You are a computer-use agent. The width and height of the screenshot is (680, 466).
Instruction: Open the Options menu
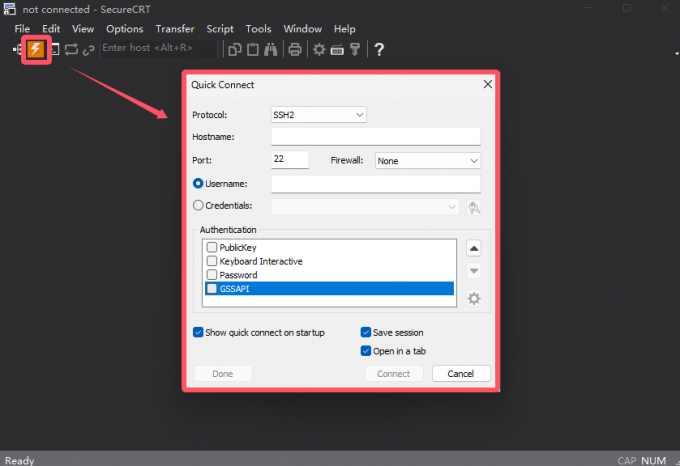(124, 29)
